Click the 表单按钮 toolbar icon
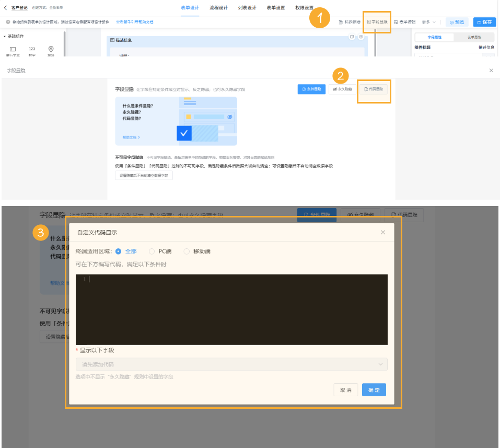 (x=405, y=21)
